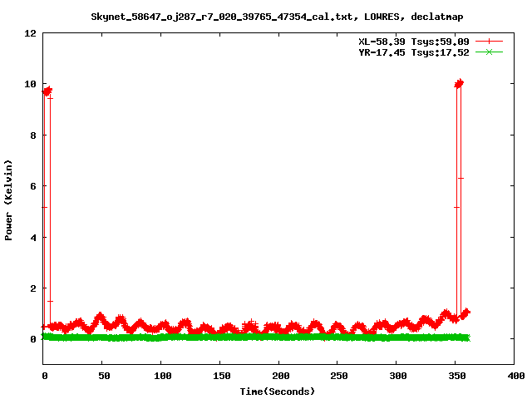Image resolution: width=532 pixels, height=399 pixels.
Task: Click the x-axis tick label 150
Action: tap(222, 376)
